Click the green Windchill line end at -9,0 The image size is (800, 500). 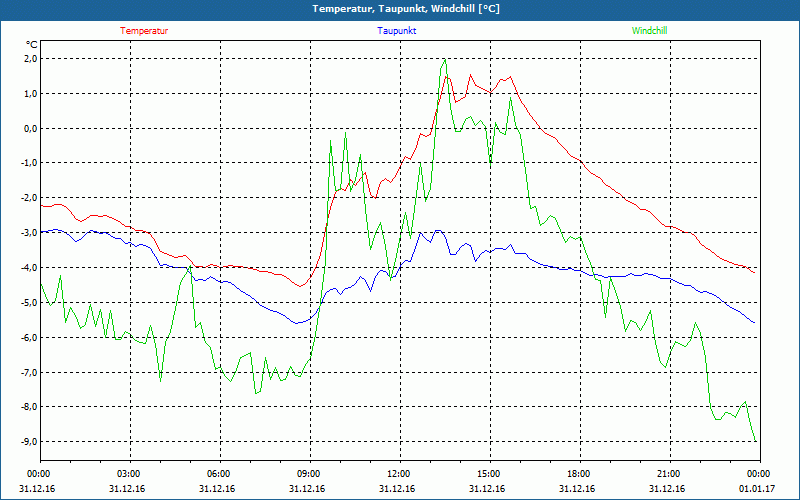point(755,441)
